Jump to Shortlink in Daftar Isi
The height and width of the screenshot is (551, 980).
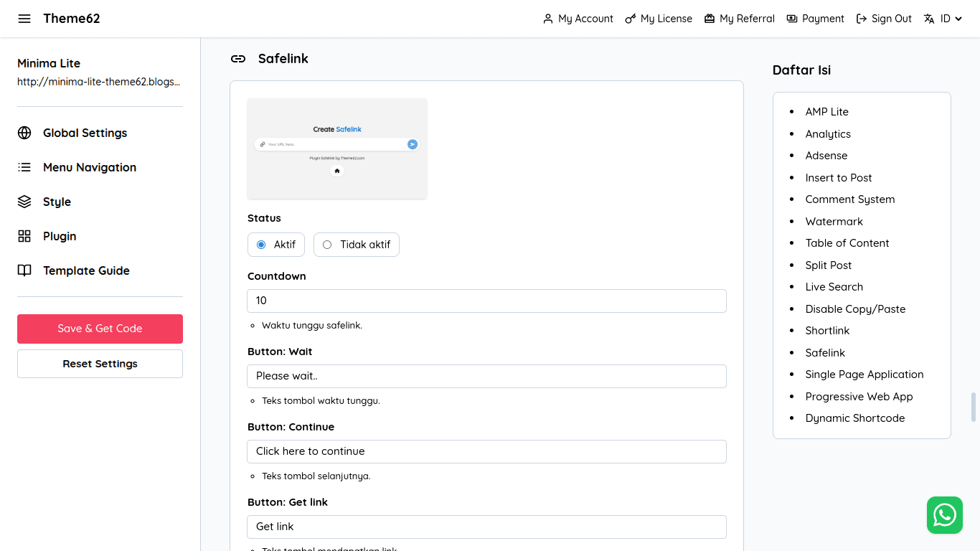pyautogui.click(x=827, y=331)
